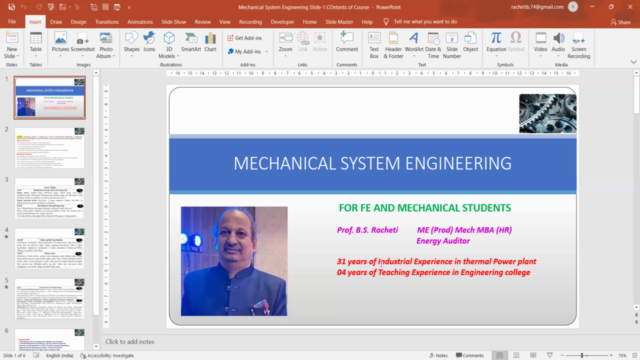Select slide 5 thumbnail

50,299
